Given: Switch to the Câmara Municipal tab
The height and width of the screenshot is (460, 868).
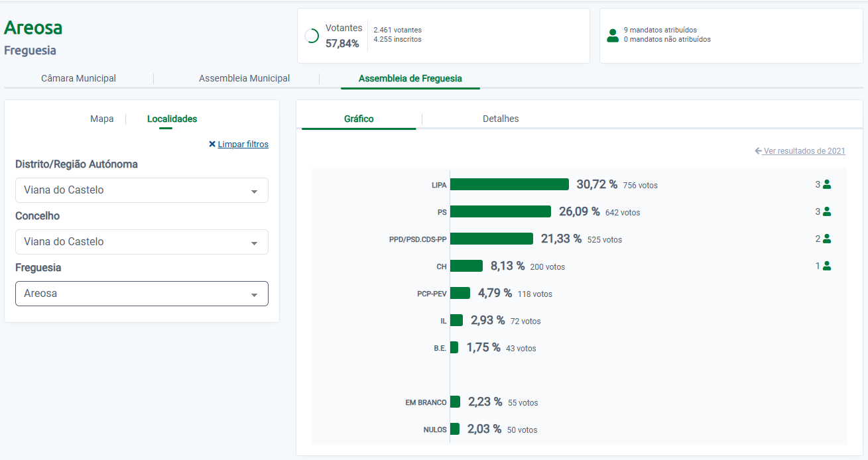Looking at the screenshot, I should 78,78.
